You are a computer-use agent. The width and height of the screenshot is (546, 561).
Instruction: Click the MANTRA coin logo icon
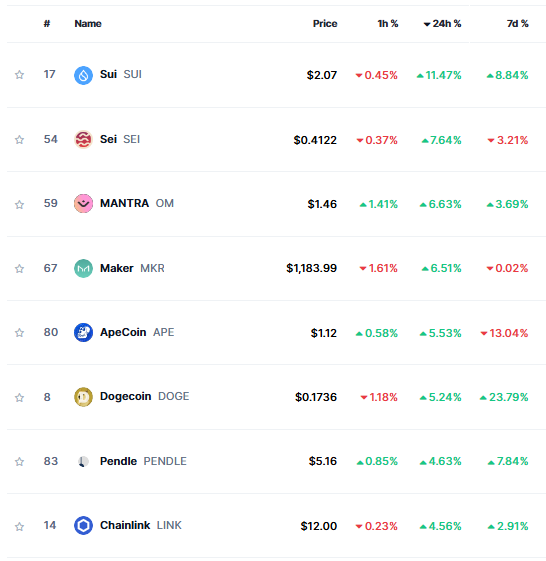(x=83, y=204)
